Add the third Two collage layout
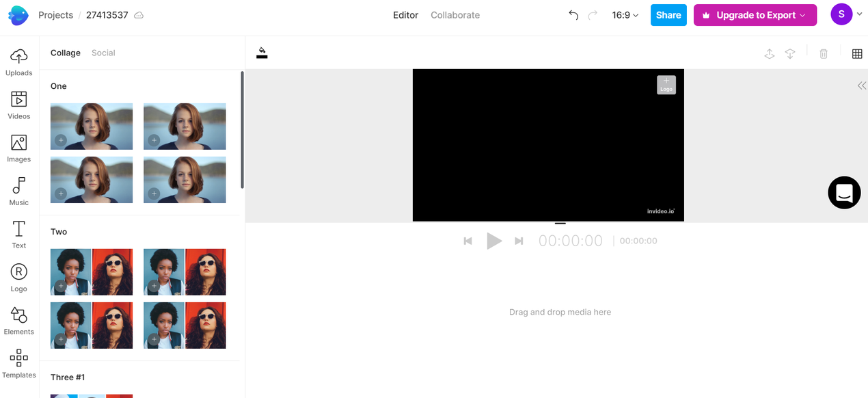This screenshot has width=868, height=398. [92, 326]
